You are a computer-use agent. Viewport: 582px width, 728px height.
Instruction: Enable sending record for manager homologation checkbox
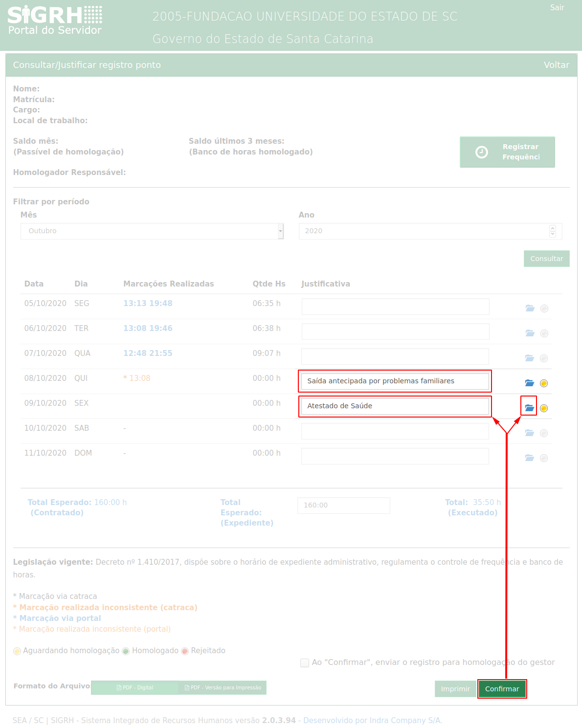click(x=305, y=663)
